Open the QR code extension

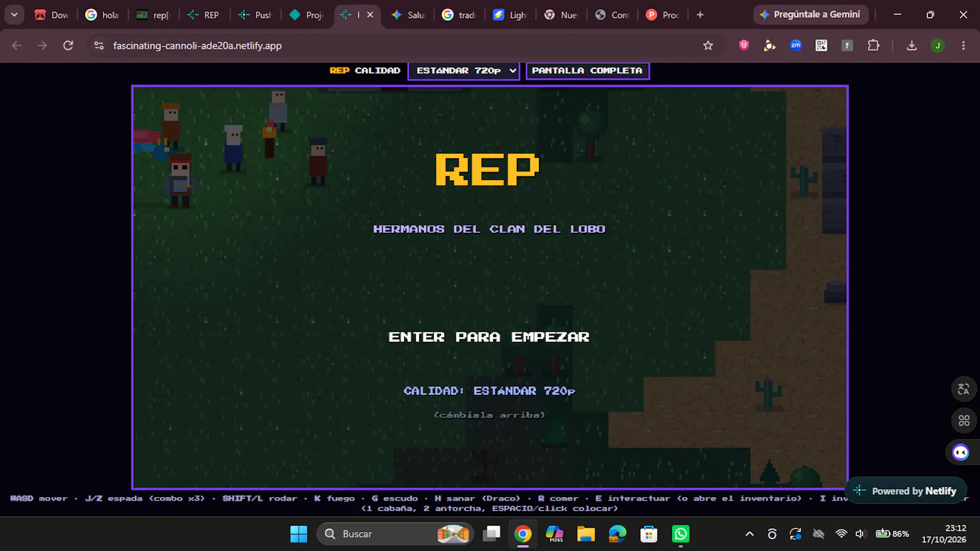point(821,45)
